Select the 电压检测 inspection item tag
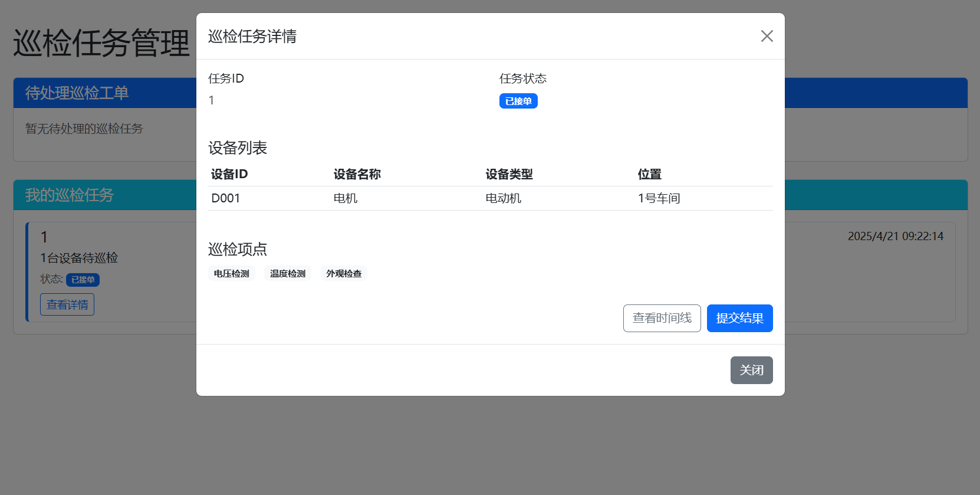The width and height of the screenshot is (980, 495). click(x=231, y=273)
